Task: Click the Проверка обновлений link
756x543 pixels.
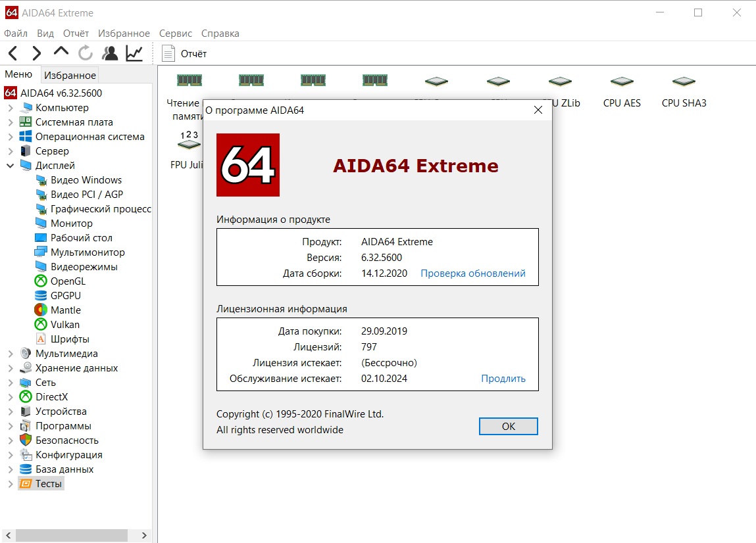Action: tap(472, 273)
